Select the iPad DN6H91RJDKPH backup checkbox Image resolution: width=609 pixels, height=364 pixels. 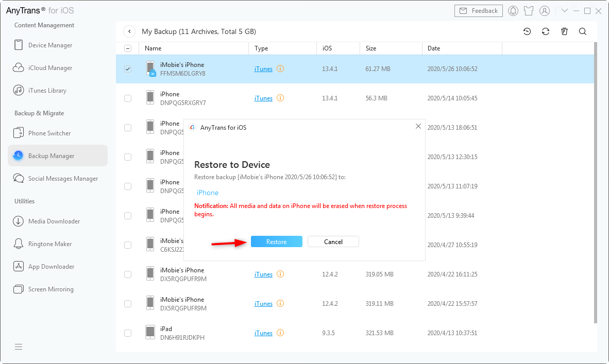click(x=127, y=333)
